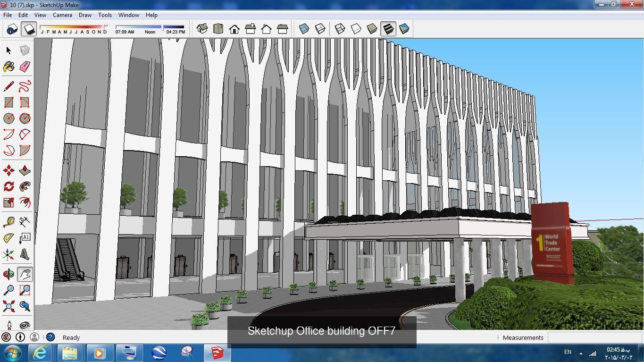644x362 pixels.
Task: Pick the pink Eraser tool
Action: pyautogui.click(x=25, y=67)
